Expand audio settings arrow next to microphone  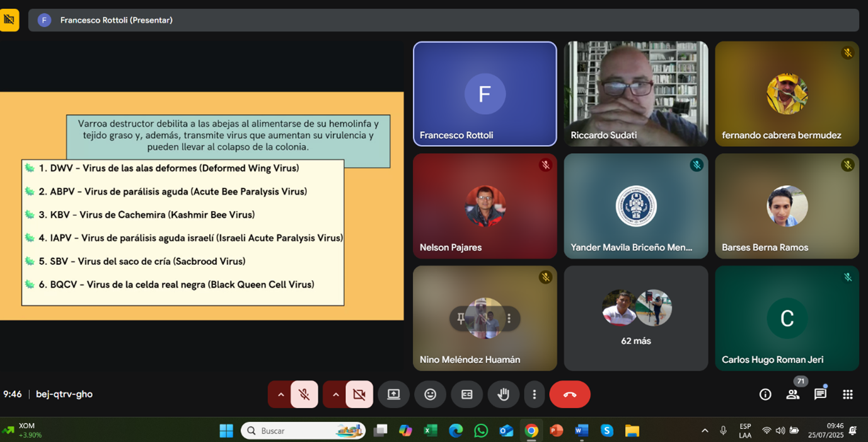(x=281, y=394)
